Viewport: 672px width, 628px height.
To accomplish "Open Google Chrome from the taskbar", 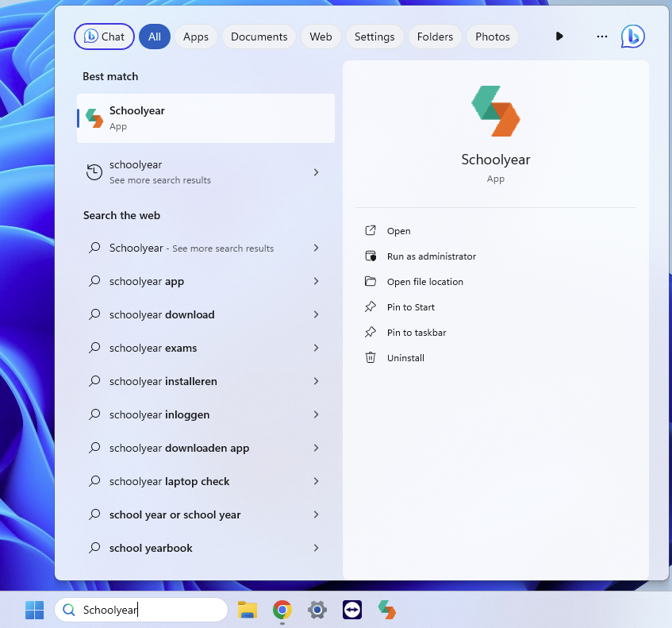I will 282,610.
